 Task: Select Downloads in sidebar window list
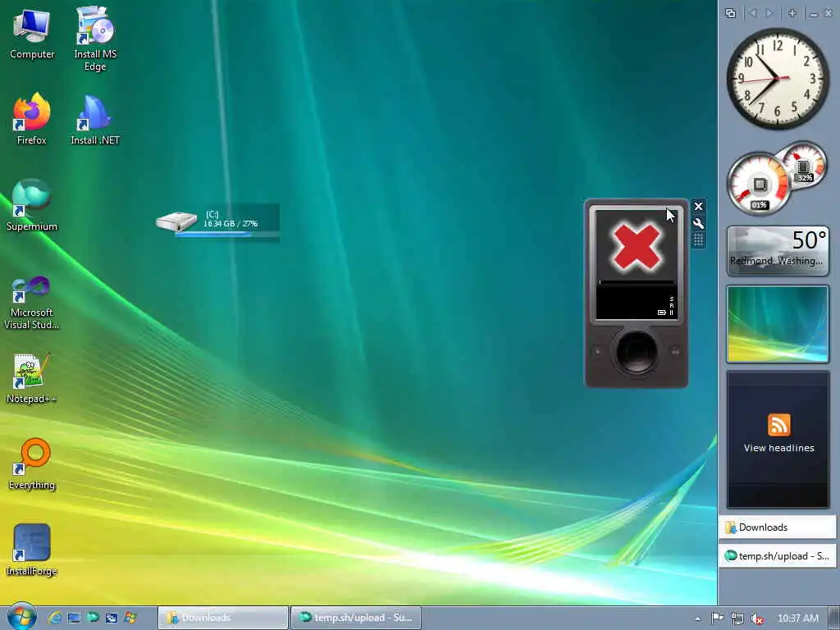pyautogui.click(x=778, y=527)
